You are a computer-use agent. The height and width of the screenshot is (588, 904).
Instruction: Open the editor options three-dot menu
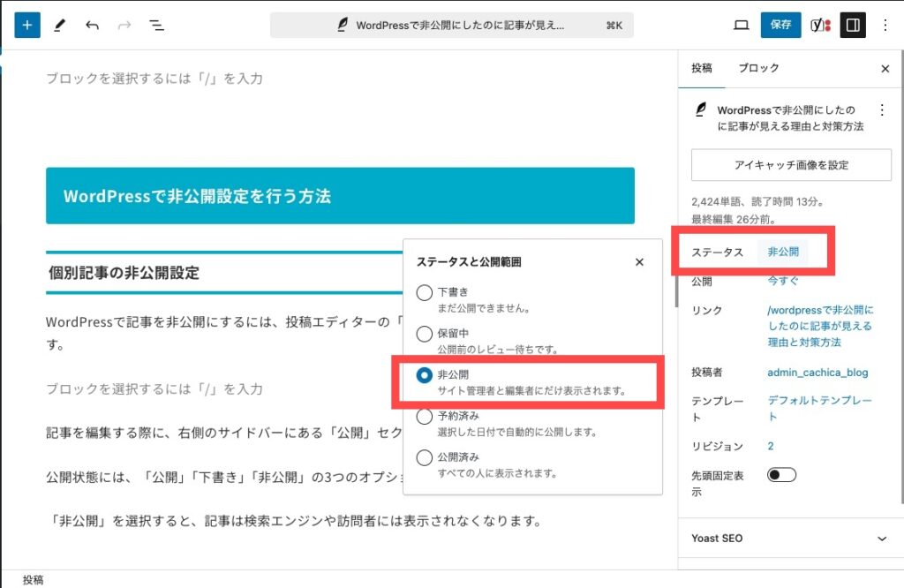[885, 26]
